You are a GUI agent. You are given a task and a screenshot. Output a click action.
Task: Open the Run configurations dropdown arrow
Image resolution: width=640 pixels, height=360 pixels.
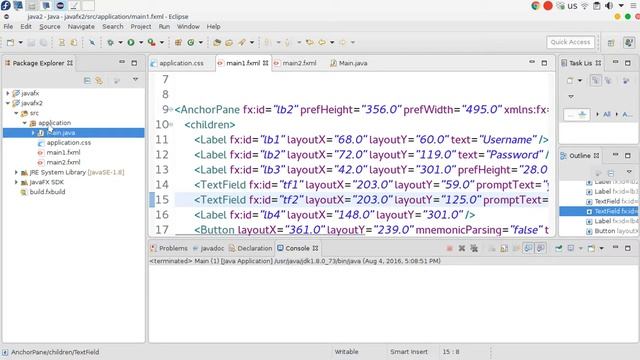(x=141, y=42)
